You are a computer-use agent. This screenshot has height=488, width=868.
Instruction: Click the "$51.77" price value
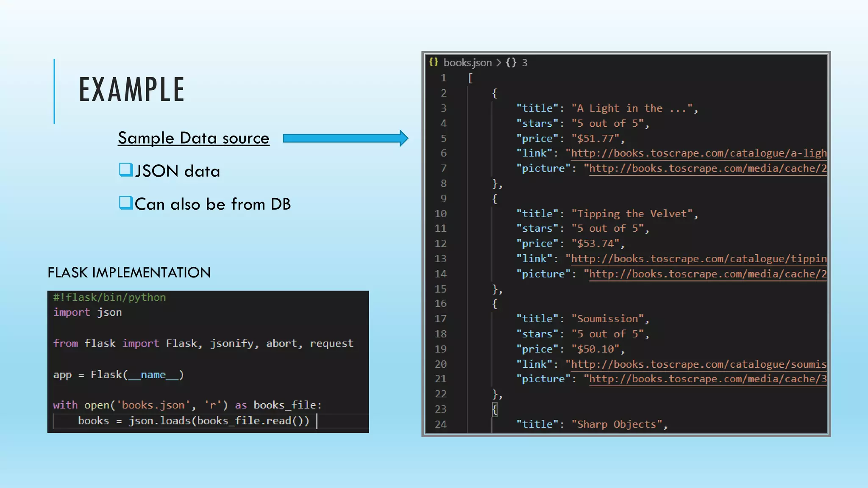pos(595,139)
